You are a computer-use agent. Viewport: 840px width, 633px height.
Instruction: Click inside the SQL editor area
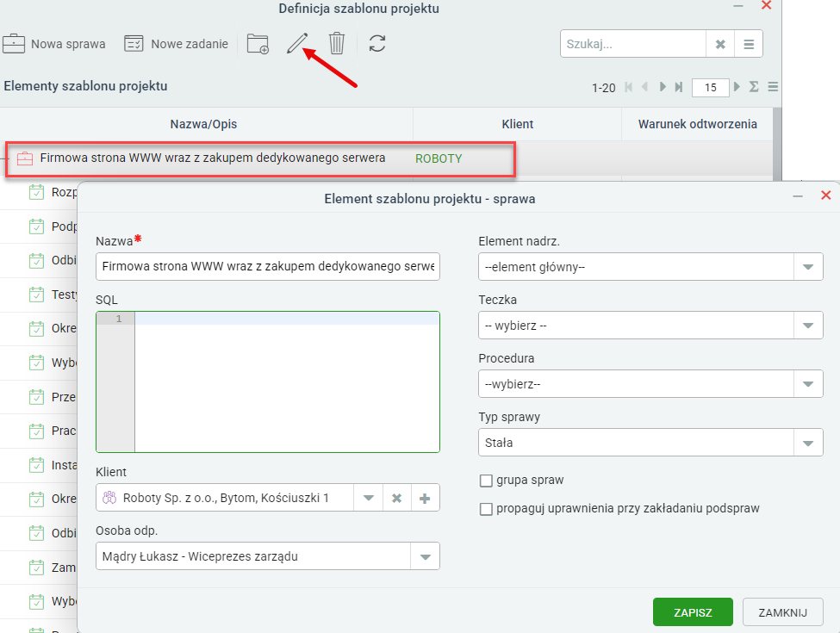(x=287, y=382)
